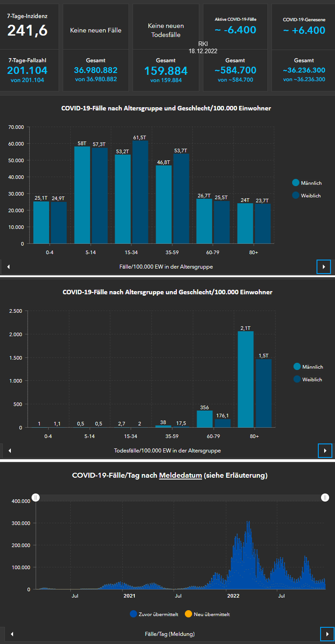Toggle Weiblich series in deaths chart legend
This screenshot has width=335, height=644.
tap(297, 379)
